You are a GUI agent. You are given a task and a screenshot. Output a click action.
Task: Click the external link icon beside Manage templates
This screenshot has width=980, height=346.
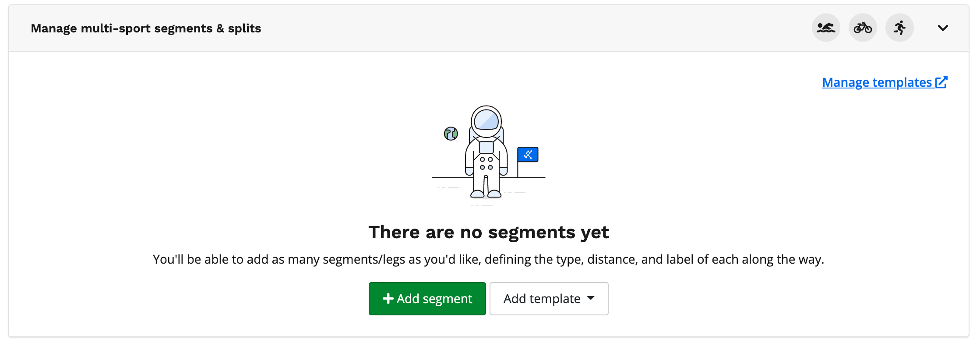click(x=941, y=82)
